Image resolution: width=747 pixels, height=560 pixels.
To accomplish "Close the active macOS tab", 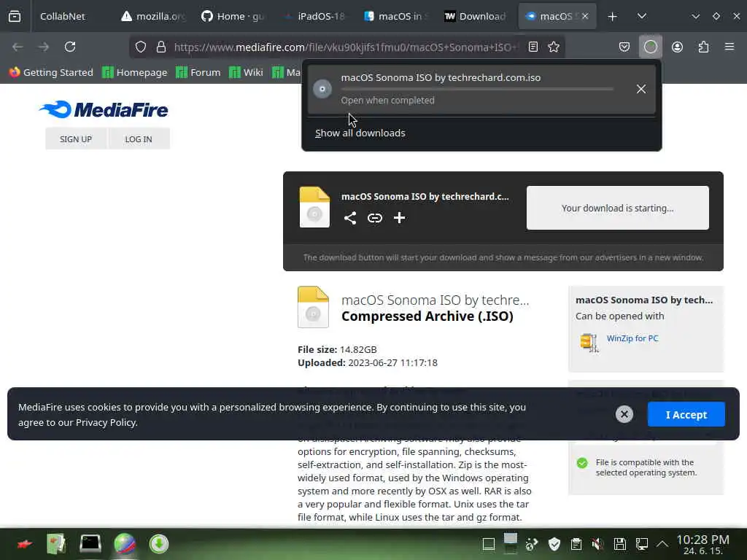I will click(585, 16).
